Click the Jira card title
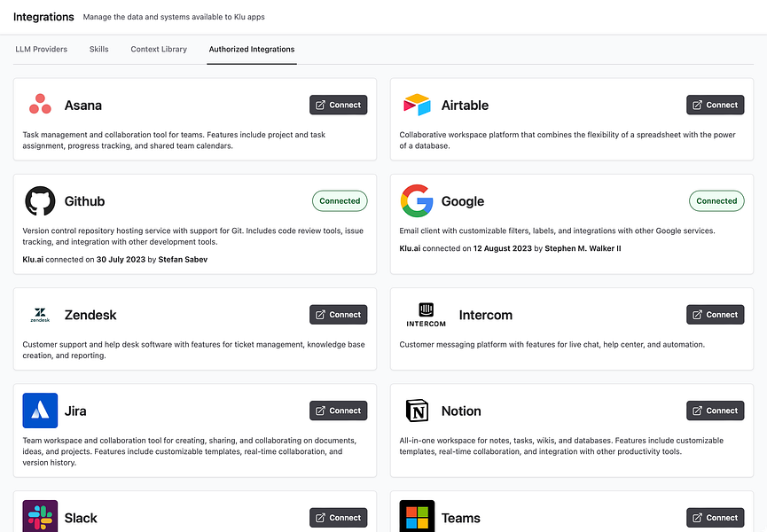The image size is (767, 532). pyautogui.click(x=75, y=411)
